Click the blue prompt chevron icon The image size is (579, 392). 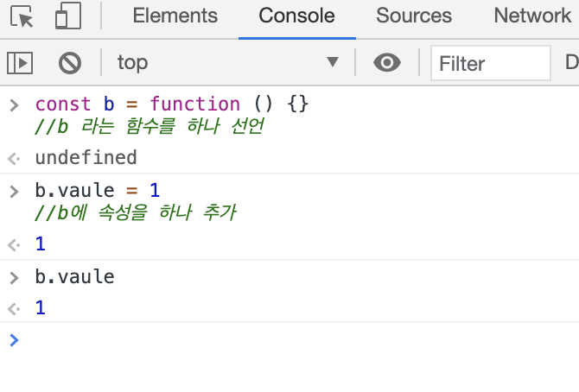coord(13,339)
